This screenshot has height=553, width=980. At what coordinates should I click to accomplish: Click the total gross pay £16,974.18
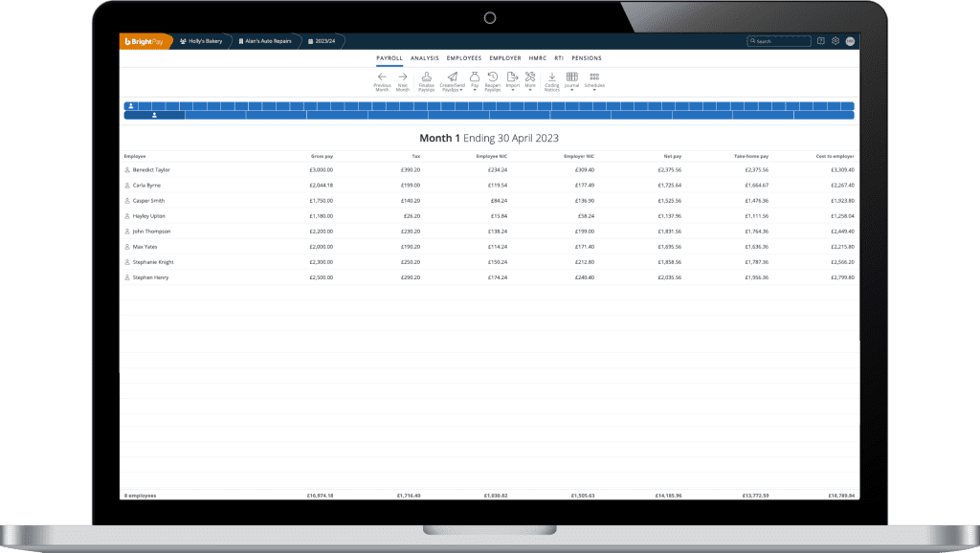pos(320,496)
